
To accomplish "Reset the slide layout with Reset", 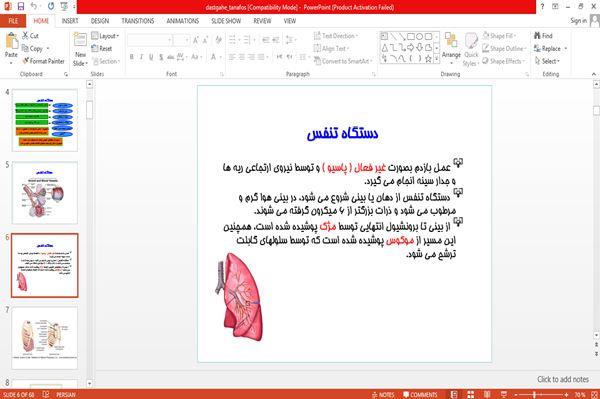I will (x=101, y=49).
